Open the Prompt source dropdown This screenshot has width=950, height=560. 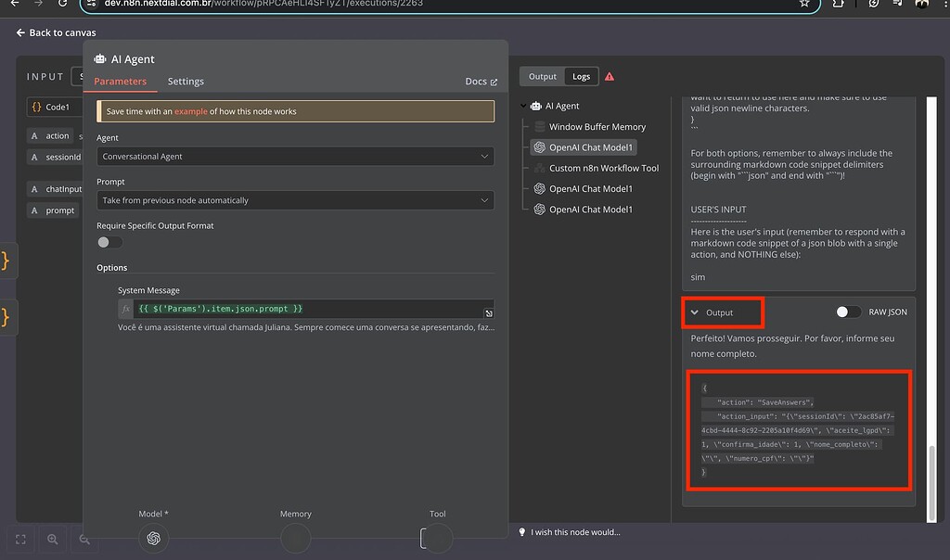pos(297,202)
